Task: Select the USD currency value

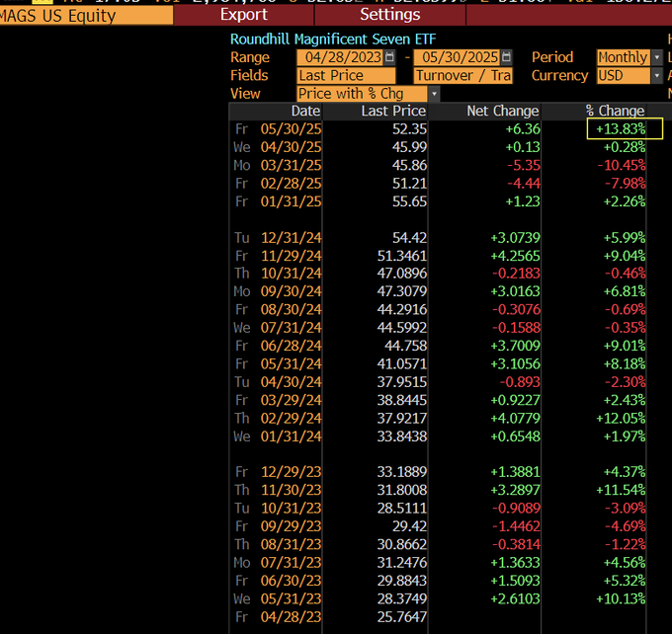Action: click(624, 76)
